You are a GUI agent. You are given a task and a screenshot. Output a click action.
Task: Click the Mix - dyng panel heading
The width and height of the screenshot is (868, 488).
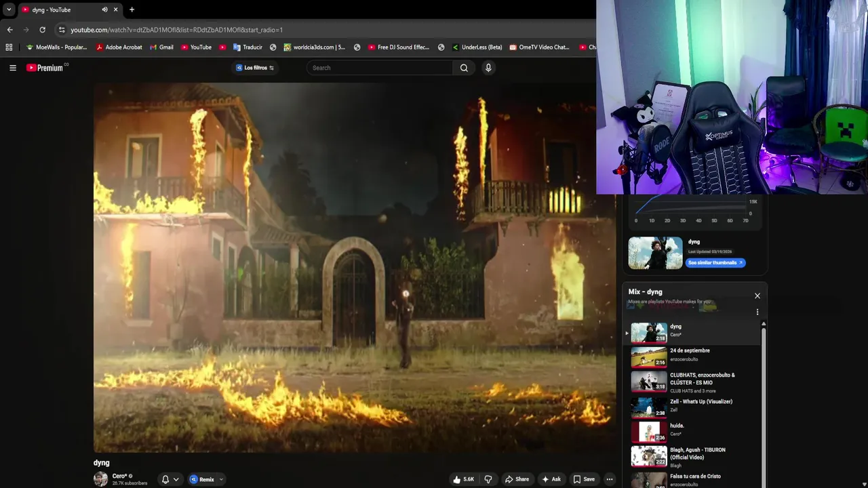646,292
